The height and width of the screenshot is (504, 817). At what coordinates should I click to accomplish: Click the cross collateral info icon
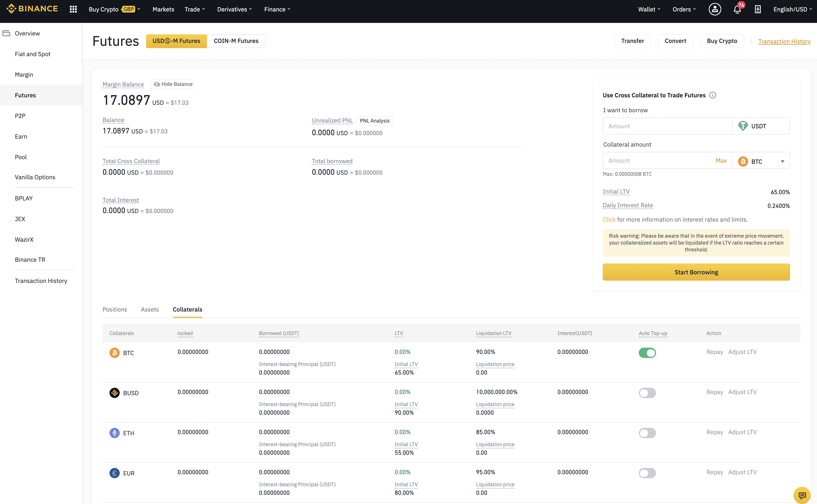click(x=713, y=95)
